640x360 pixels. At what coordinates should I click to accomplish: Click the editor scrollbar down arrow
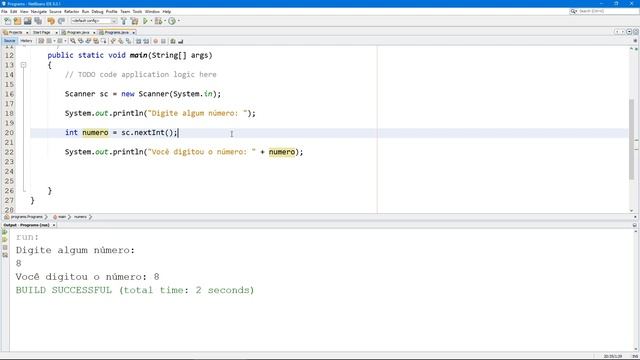click(x=632, y=211)
